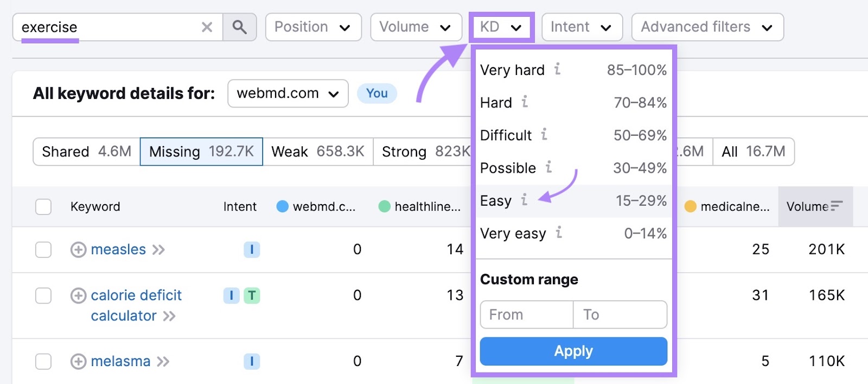The image size is (868, 384).
Task: Tick the melasma row checkbox
Action: (x=43, y=361)
